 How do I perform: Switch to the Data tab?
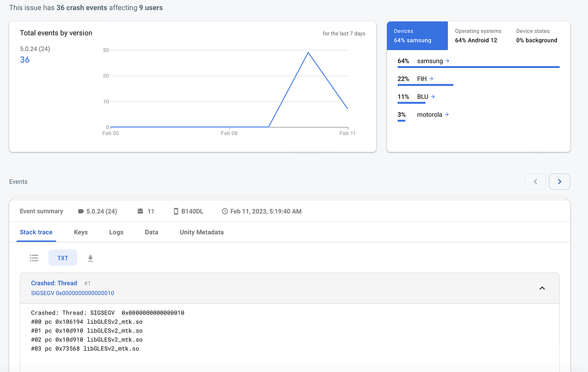point(152,232)
